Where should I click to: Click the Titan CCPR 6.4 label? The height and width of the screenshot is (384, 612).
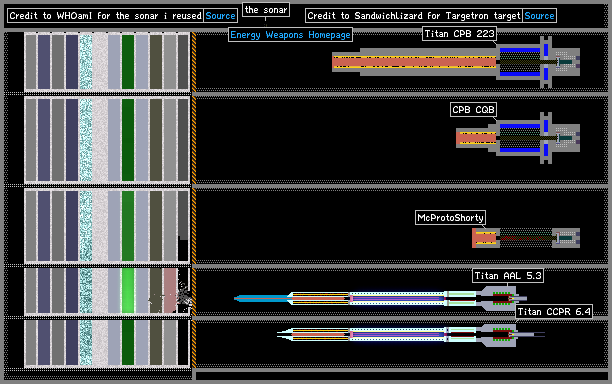[554, 311]
